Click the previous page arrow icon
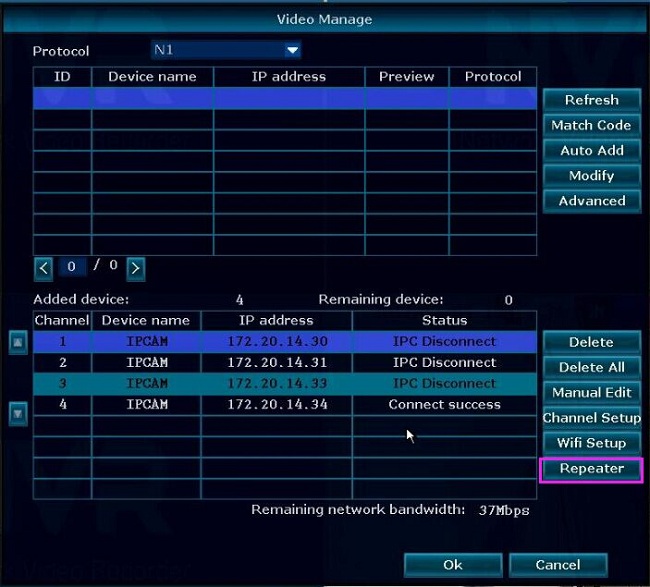 pyautogui.click(x=43, y=267)
